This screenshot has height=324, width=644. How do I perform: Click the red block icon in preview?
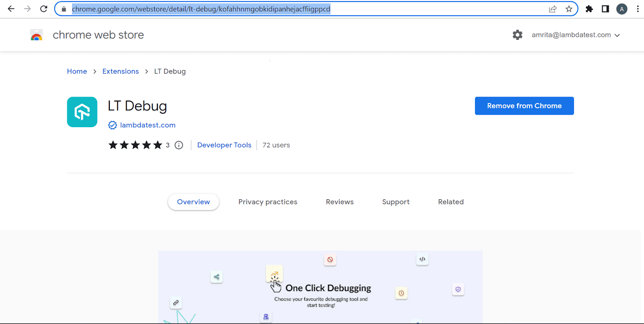coord(330,260)
